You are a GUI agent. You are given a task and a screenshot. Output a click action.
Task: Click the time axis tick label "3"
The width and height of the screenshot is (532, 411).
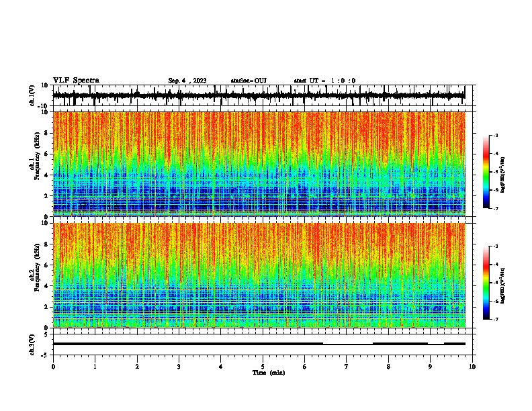(x=179, y=367)
